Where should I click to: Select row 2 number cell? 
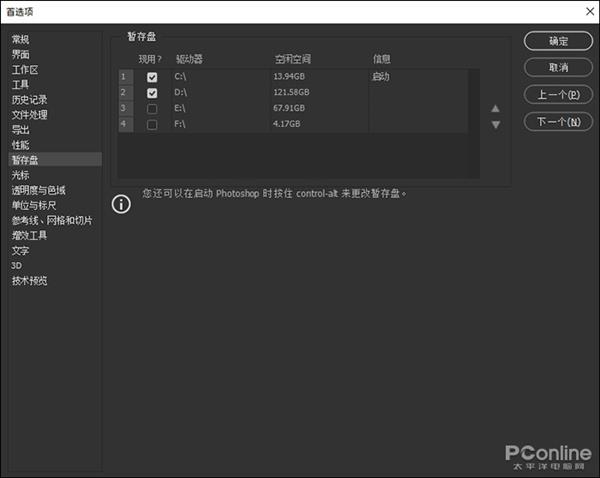coord(126,93)
